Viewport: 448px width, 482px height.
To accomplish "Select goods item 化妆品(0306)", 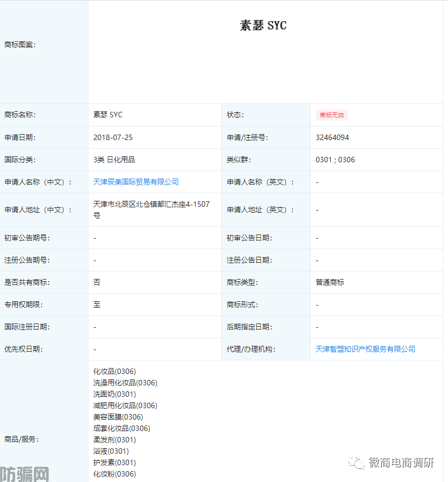I will 114,371.
